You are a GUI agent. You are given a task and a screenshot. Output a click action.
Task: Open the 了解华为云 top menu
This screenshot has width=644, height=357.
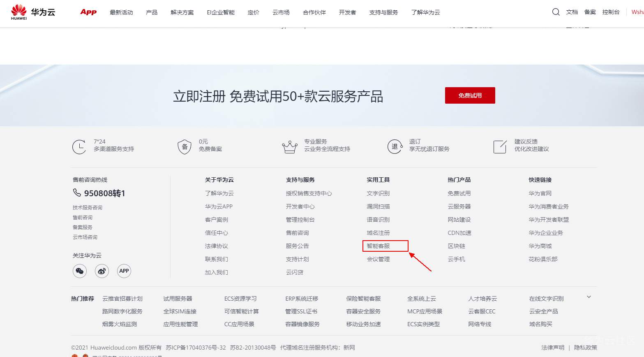[x=426, y=12]
